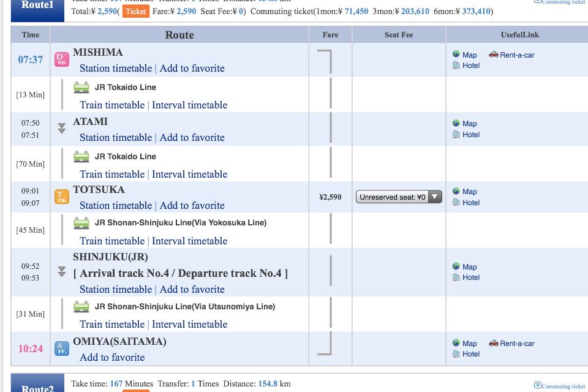Open Interval timetable for Shonan-Shinjuku via Utsunomiya Line
Viewport: 588px width, 392px height.
coord(189,324)
